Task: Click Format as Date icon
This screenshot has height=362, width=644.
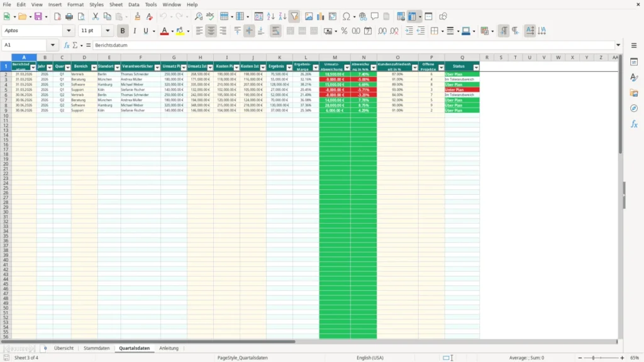Action: point(368,31)
